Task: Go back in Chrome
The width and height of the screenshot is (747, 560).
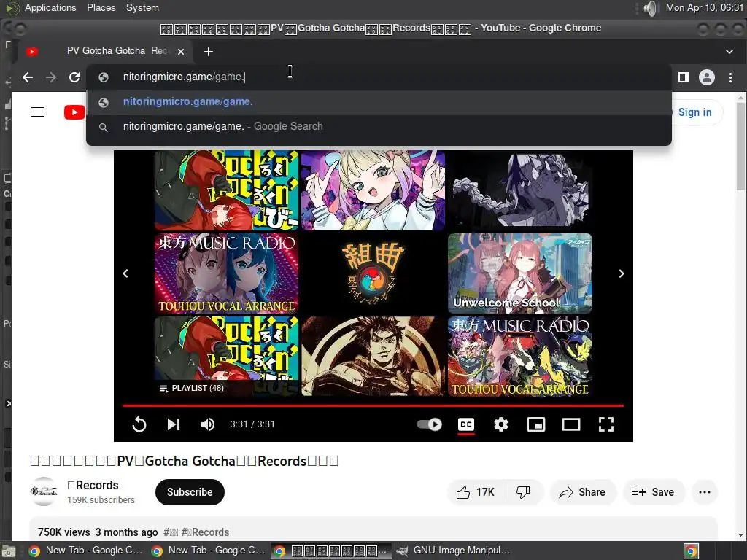Action: click(28, 77)
